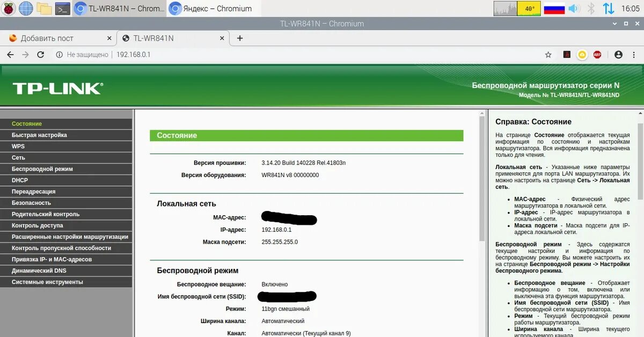
Task: Open the yellow round extension icon
Action: pyautogui.click(x=582, y=55)
